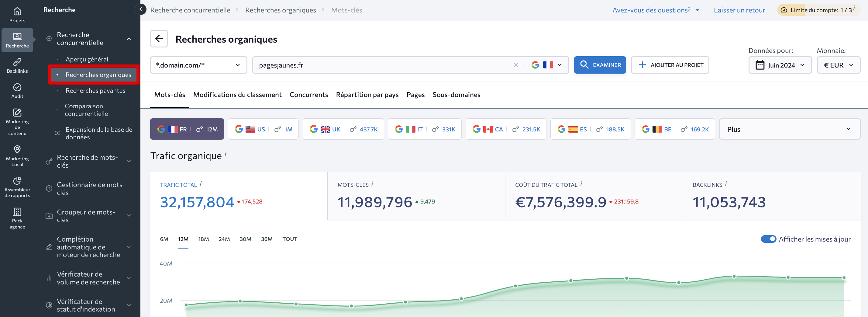
Task: Click AJOUTER AU PROJET button
Action: pyautogui.click(x=670, y=65)
